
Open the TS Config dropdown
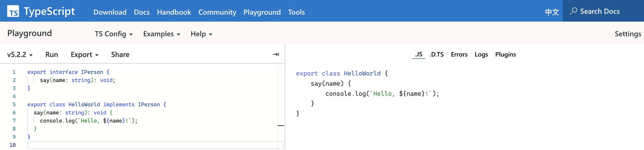click(x=113, y=34)
